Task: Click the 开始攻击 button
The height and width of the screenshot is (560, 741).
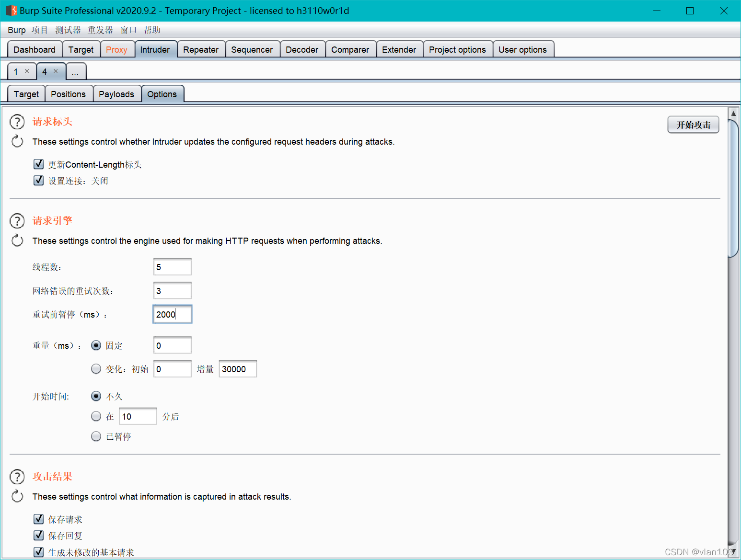Action: point(693,125)
